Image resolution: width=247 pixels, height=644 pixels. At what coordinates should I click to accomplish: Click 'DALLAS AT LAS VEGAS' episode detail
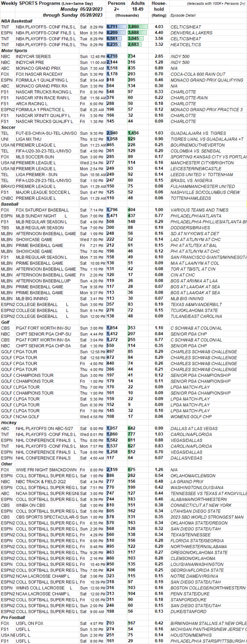click(x=193, y=429)
